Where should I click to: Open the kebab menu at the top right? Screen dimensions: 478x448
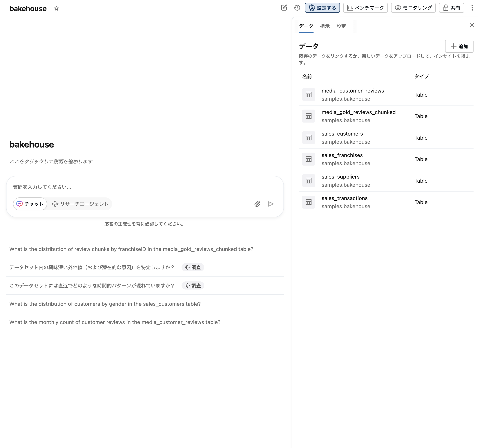coord(472,8)
